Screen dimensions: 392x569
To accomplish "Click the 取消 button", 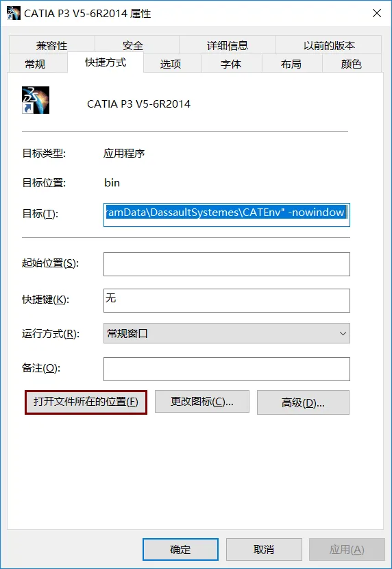I will coord(264,549).
